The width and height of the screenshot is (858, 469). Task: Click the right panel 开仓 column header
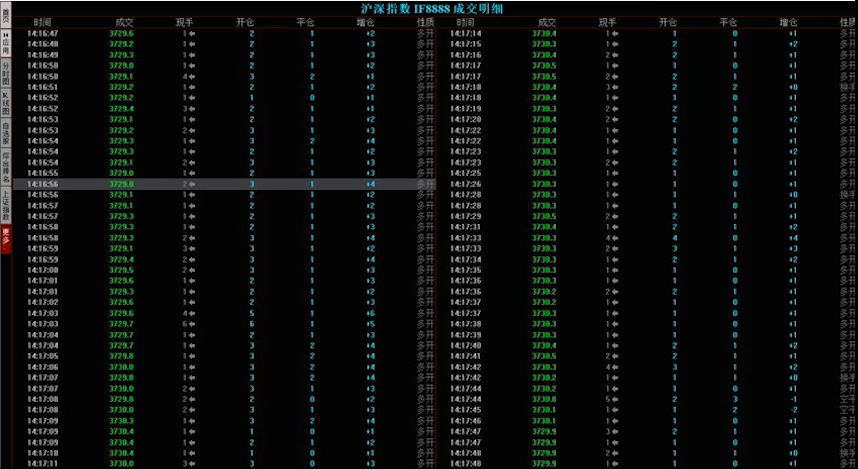coord(668,21)
